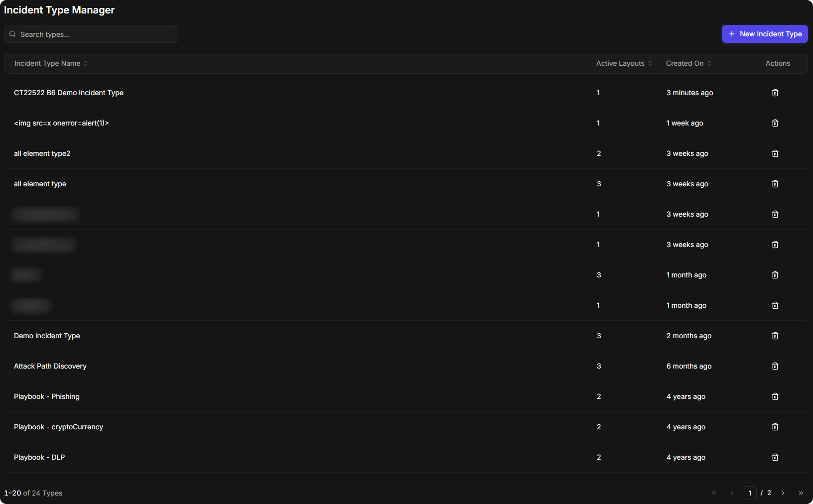
Task: Open CT22522 B6 Demo Incident Type
Action: point(69,93)
